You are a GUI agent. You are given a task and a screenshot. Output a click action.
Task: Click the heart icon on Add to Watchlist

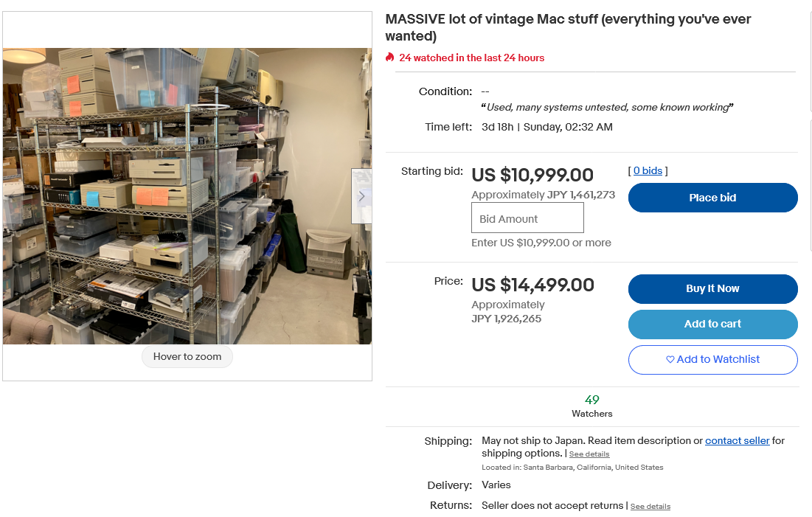coord(670,360)
